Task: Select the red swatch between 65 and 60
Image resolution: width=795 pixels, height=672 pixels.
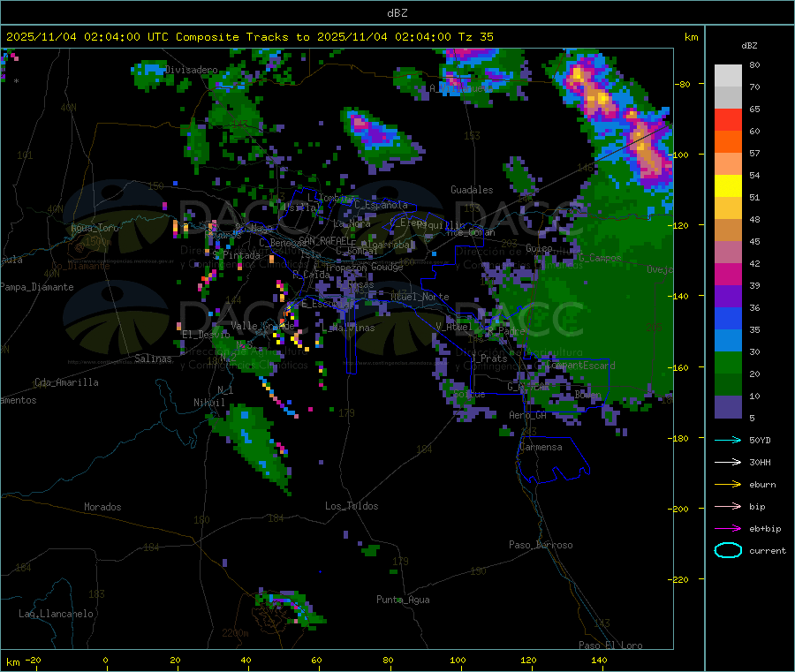Action: [x=728, y=120]
